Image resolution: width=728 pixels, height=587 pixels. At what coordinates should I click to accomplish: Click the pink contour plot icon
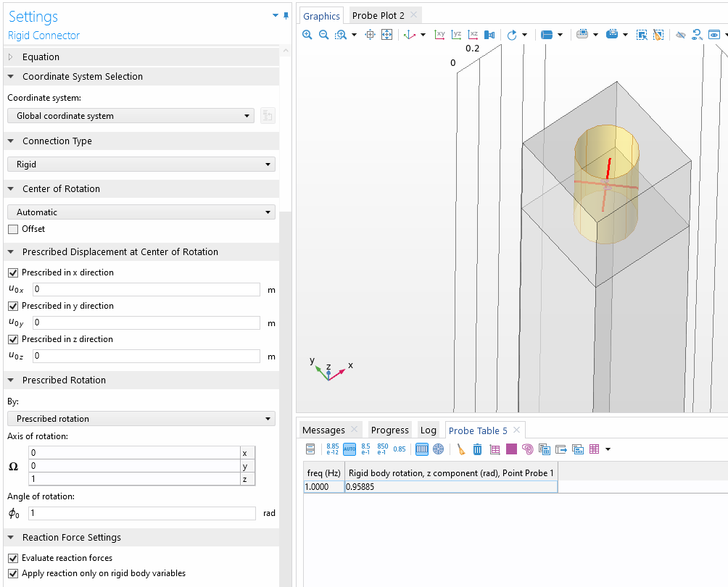point(527,449)
